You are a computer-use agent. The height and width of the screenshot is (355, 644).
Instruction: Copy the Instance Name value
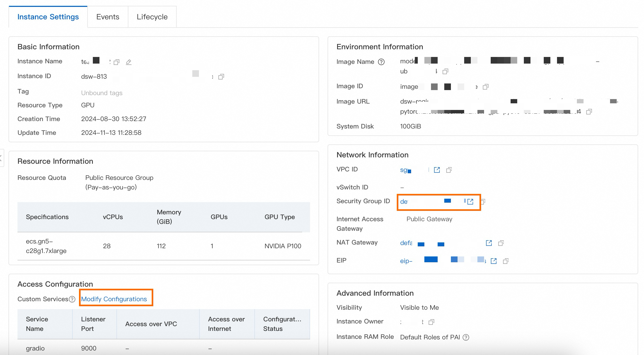[x=116, y=62]
